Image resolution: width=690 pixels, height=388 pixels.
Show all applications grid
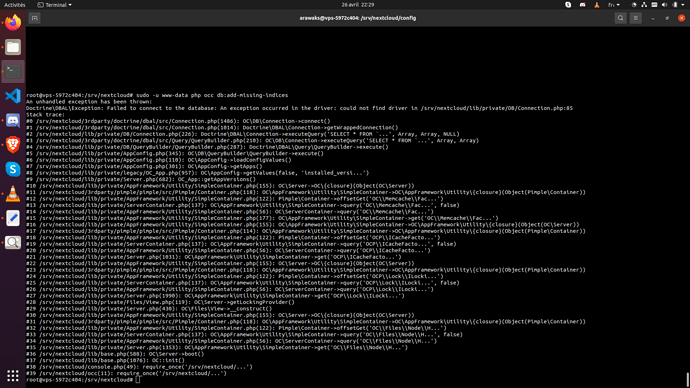point(13,375)
